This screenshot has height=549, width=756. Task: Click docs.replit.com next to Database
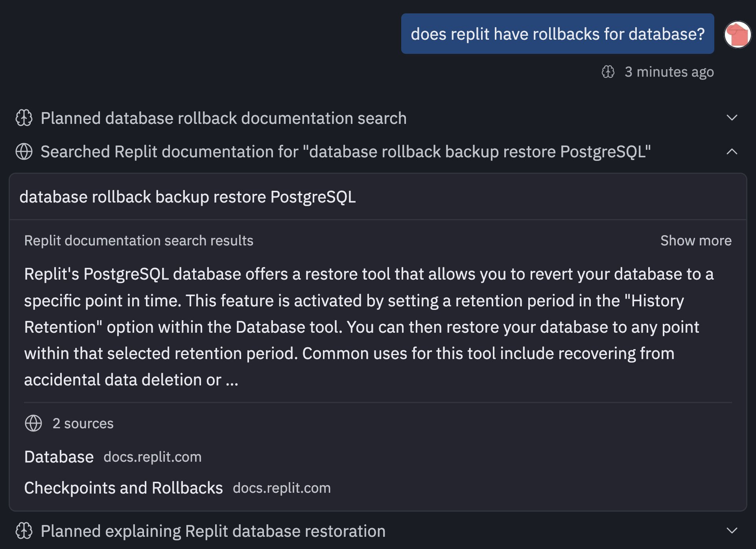153,457
